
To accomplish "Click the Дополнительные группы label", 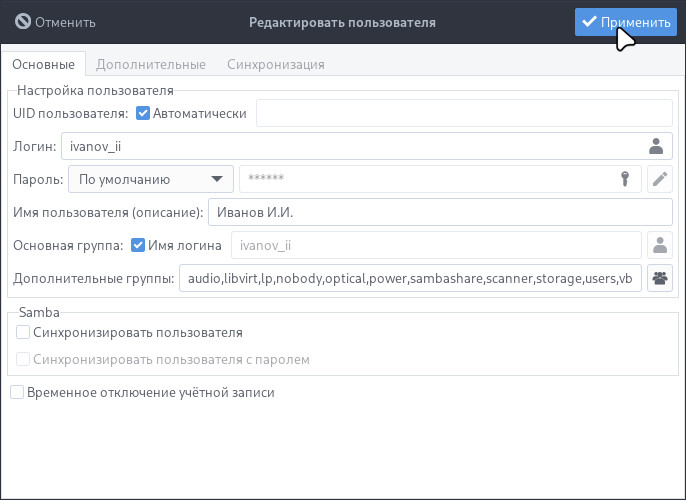I will [x=94, y=279].
